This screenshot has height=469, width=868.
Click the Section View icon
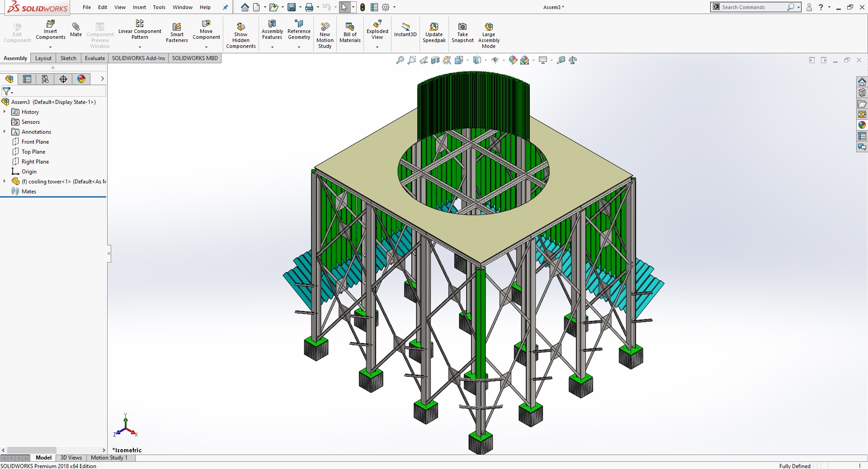pyautogui.click(x=435, y=60)
